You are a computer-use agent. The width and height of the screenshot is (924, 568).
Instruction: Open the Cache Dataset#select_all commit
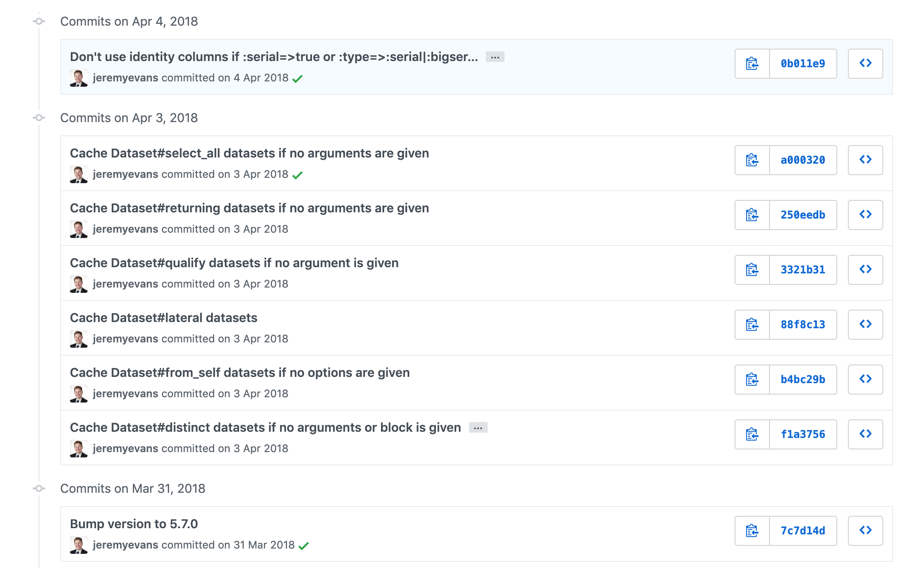coord(249,154)
